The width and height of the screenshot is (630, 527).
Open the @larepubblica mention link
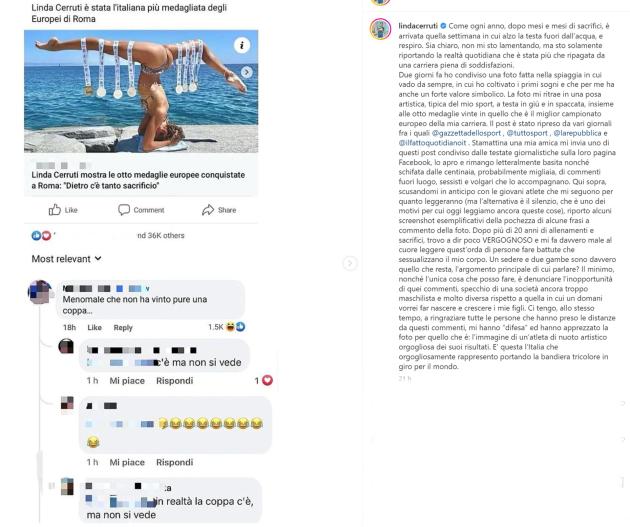coord(577,133)
